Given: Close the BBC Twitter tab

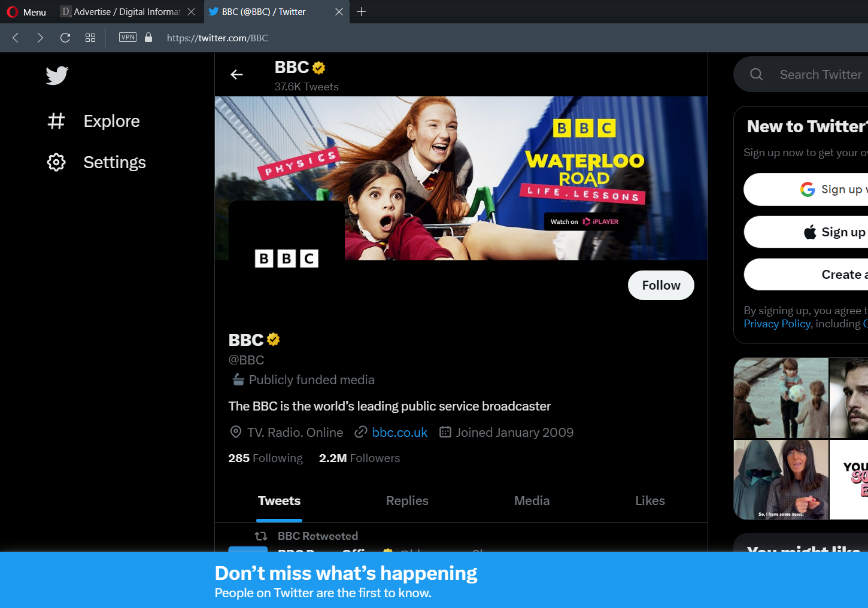Looking at the screenshot, I should coord(339,12).
